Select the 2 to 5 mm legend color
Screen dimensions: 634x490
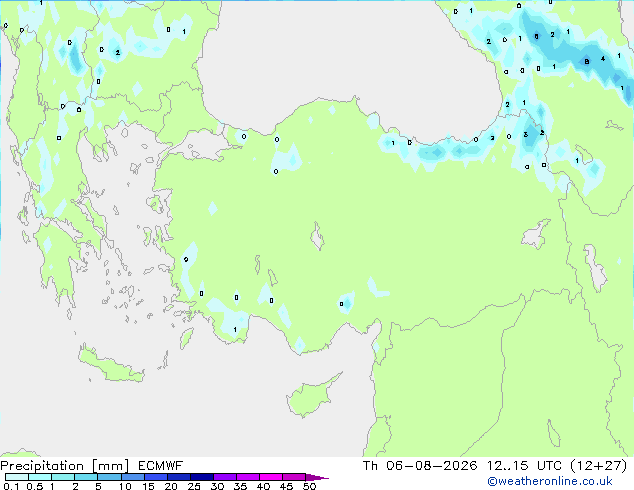(86, 477)
